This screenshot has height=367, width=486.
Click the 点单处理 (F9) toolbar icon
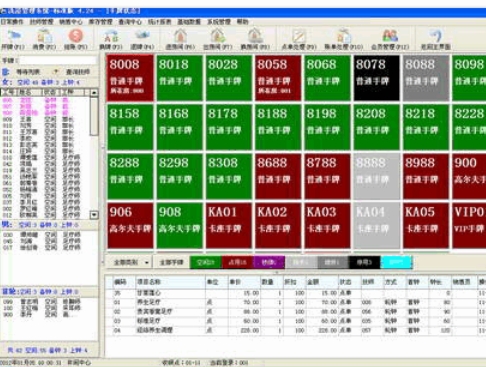point(299,39)
